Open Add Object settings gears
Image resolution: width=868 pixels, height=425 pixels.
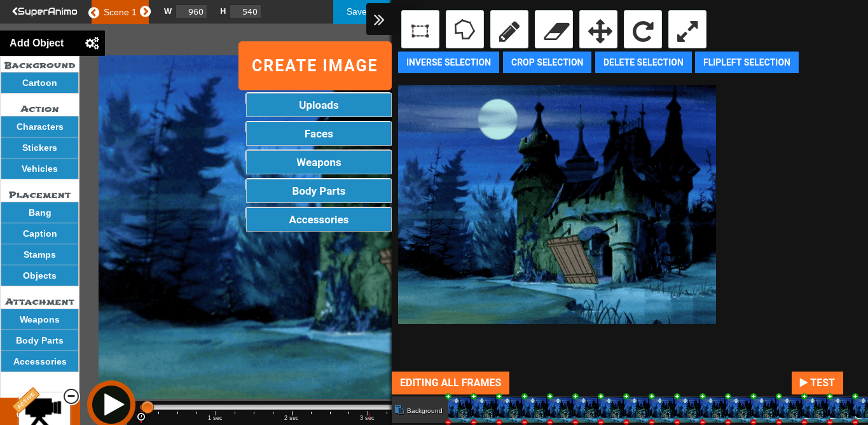coord(92,43)
